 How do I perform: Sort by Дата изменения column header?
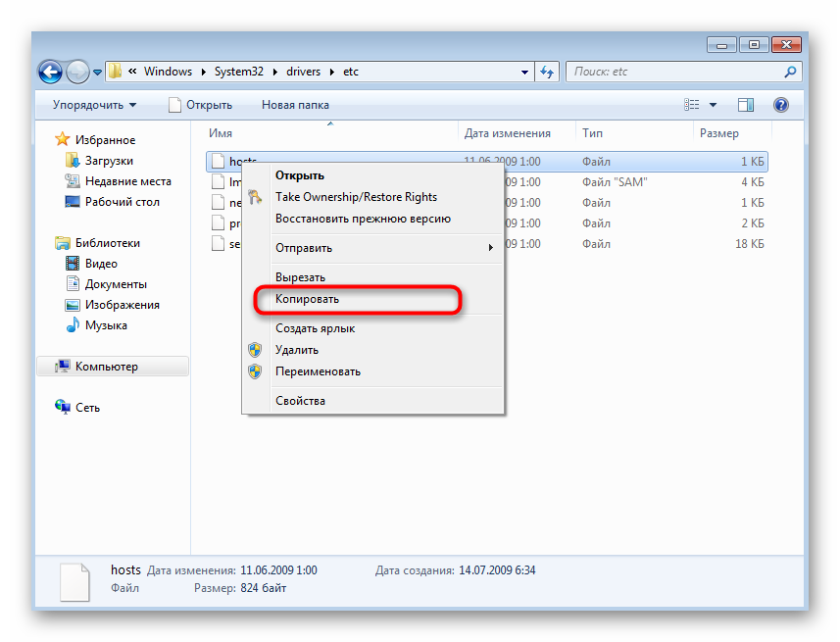(x=507, y=133)
